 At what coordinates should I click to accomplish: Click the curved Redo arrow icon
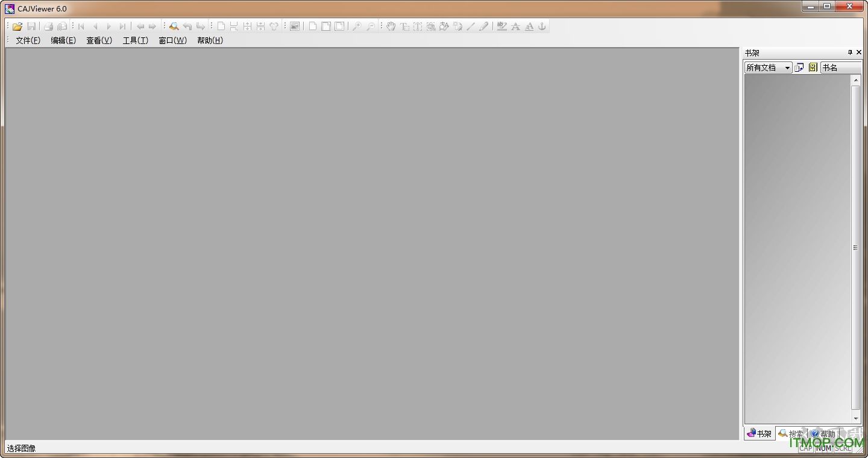[x=201, y=27]
